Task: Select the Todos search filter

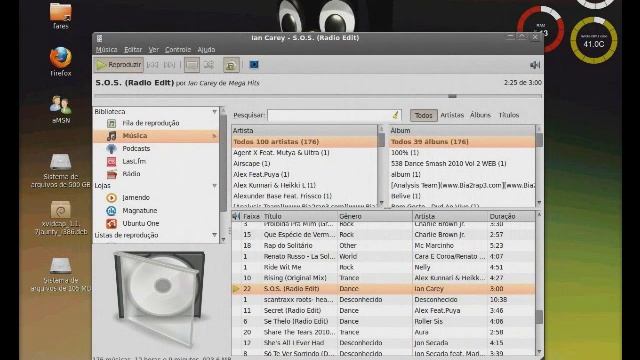Action: [x=423, y=116]
